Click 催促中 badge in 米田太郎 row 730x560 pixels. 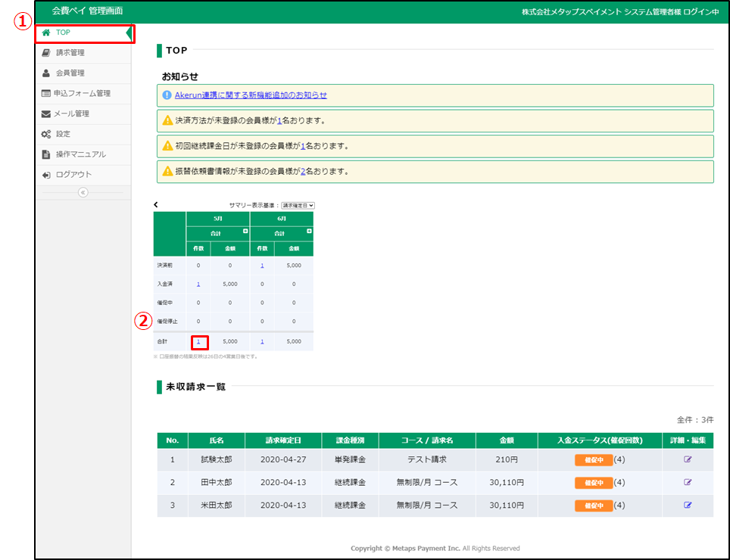pos(594,506)
